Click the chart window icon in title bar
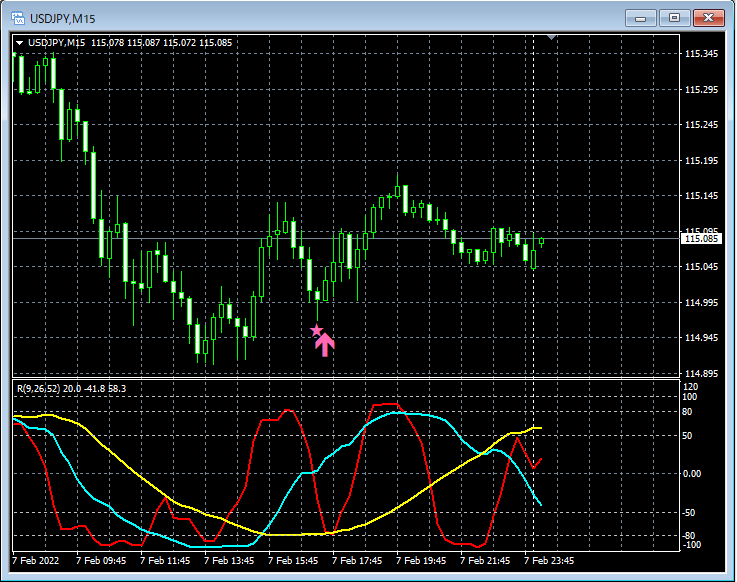The width and height of the screenshot is (737, 582). pyautogui.click(x=18, y=18)
